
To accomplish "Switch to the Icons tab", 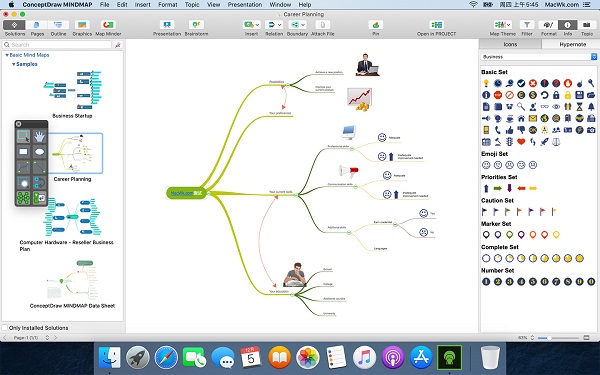I will coord(510,44).
